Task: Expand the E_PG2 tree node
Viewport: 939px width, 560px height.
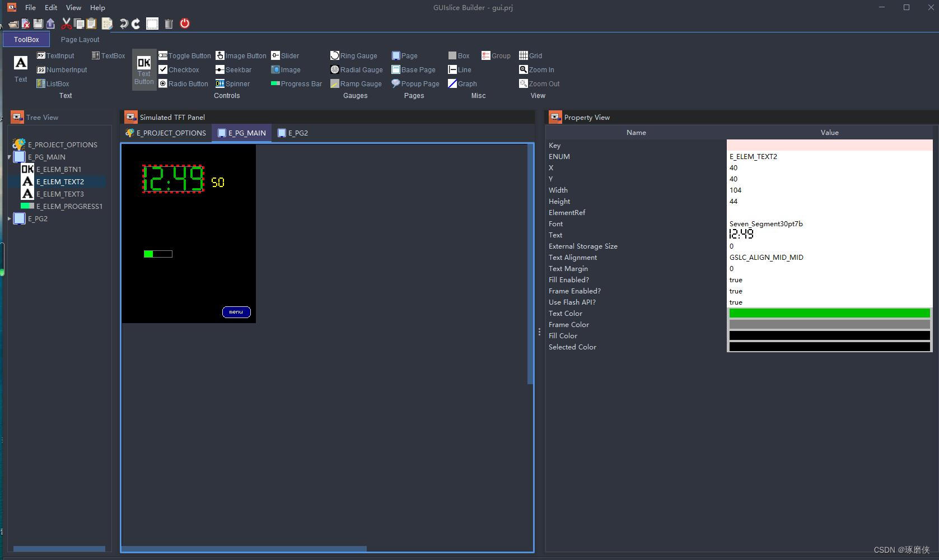Action: tap(9, 218)
